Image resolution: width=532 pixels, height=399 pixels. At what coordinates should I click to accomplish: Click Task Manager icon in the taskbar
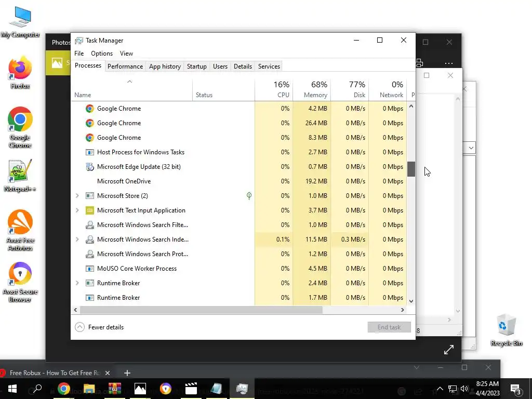(242, 389)
